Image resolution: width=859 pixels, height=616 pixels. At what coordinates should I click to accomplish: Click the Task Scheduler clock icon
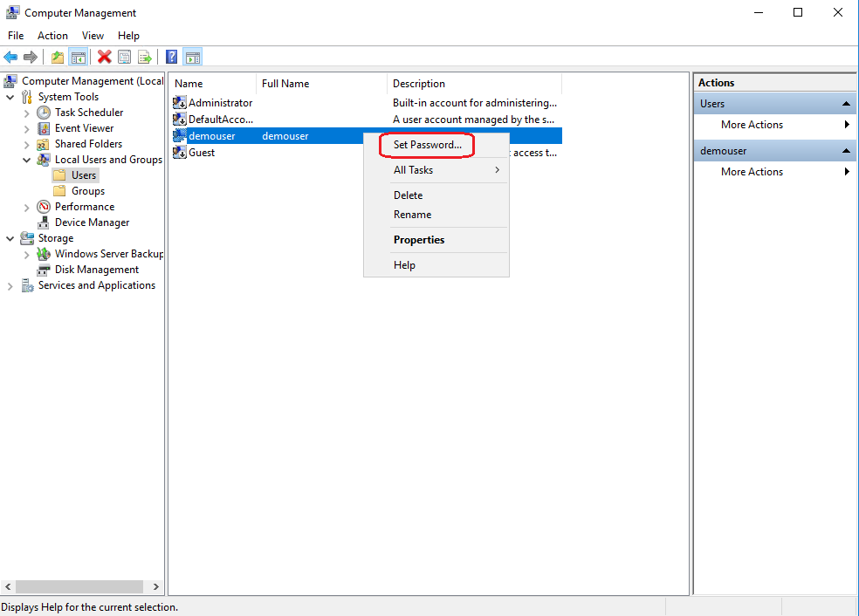(x=44, y=113)
